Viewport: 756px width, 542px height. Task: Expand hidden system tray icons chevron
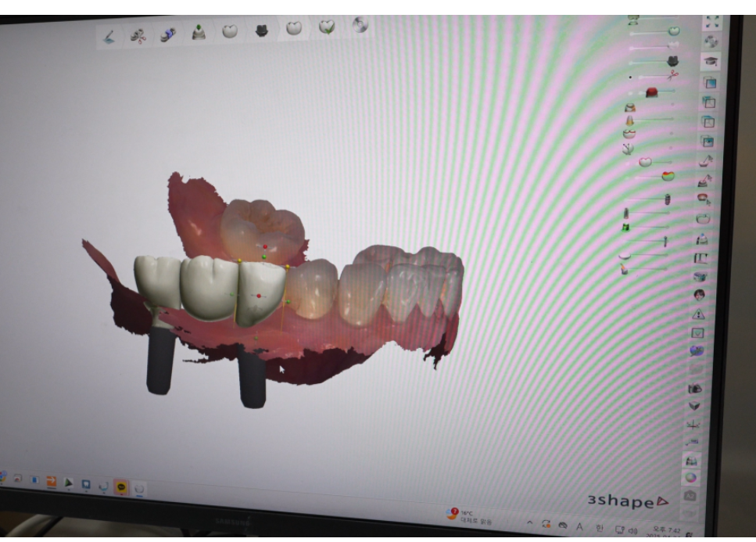point(530,522)
